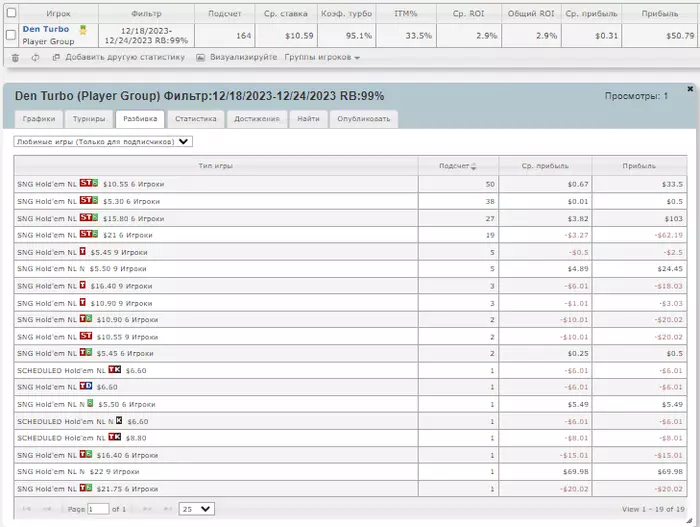Close the Den Turbo details panel

point(690,89)
